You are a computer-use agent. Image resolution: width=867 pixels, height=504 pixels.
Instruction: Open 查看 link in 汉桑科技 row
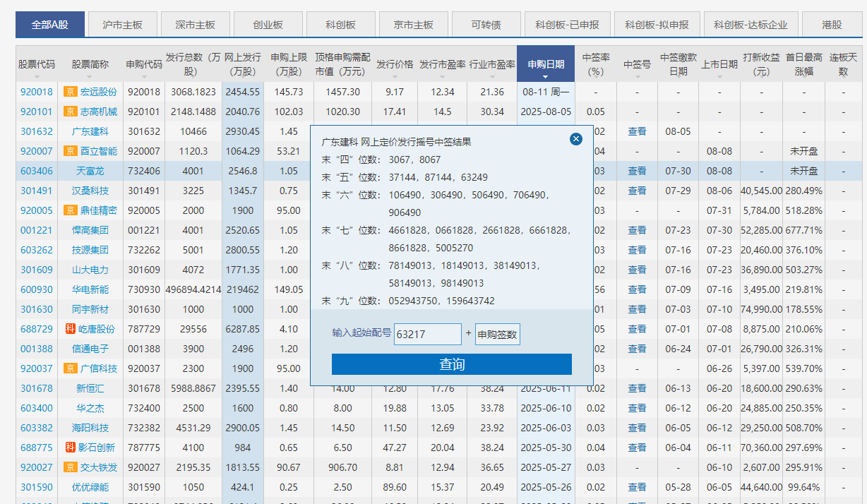[637, 191]
